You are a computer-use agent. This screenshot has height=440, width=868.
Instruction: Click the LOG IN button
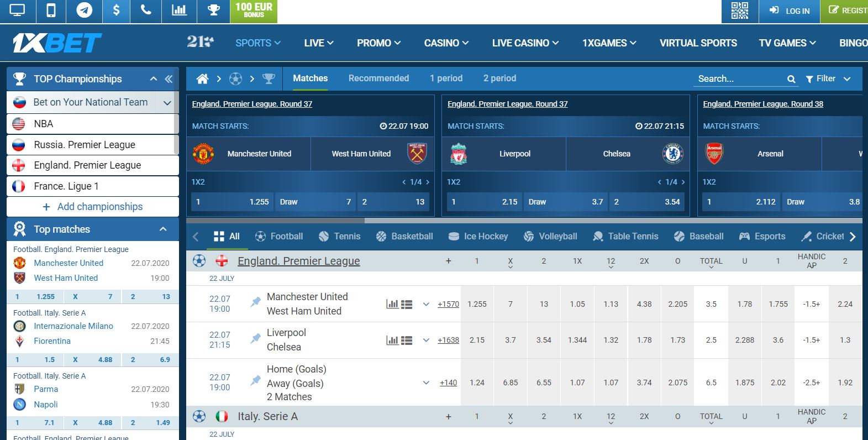[x=790, y=11]
